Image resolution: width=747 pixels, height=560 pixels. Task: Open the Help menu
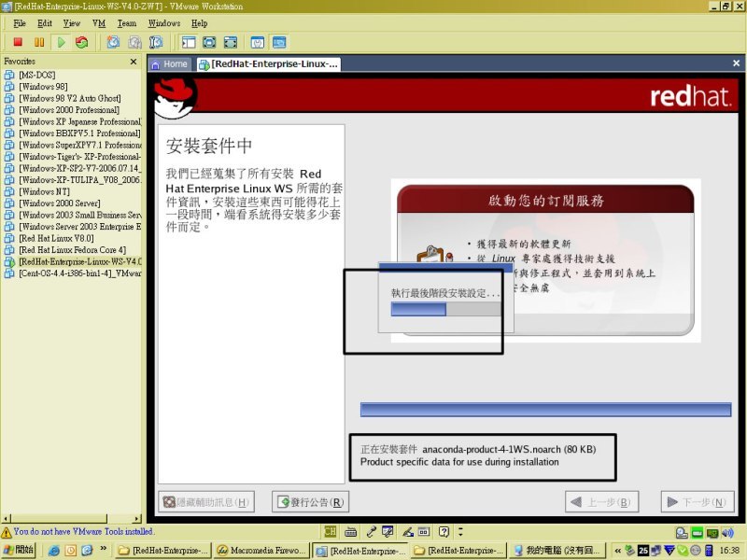[199, 23]
